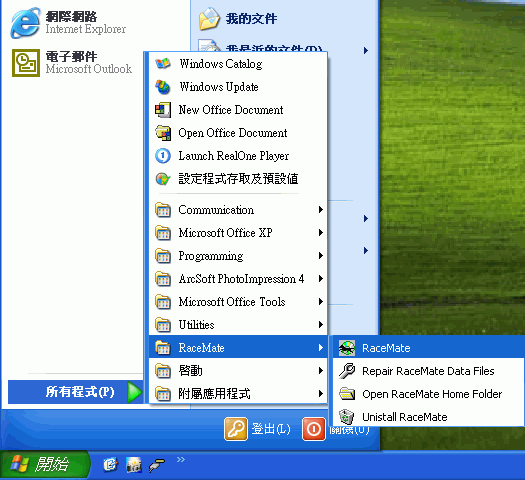525x480 pixels.
Task: Click the red shutdown power button
Action: (x=314, y=429)
